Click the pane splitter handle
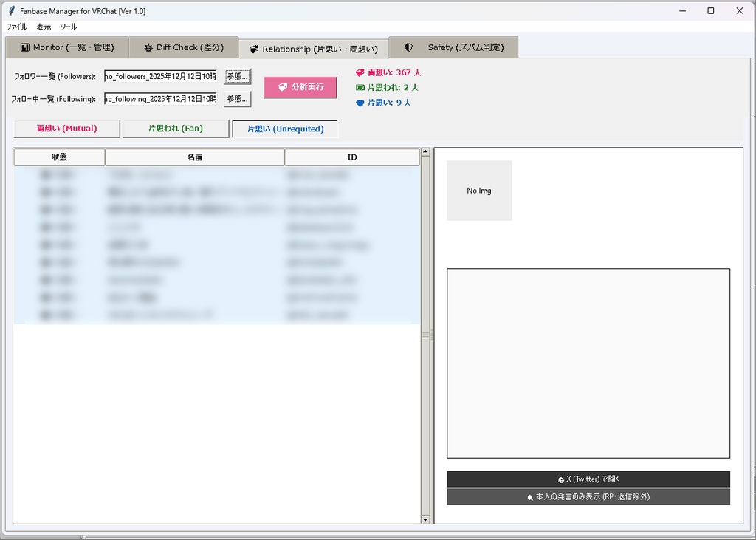Screen dimensions: 756x540 431,335
